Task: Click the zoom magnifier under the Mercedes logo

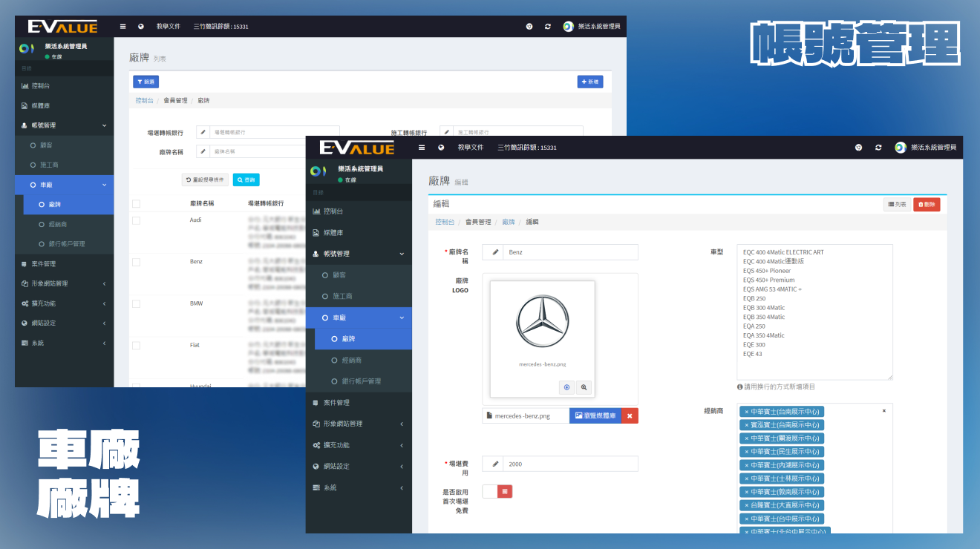Action: [x=584, y=387]
